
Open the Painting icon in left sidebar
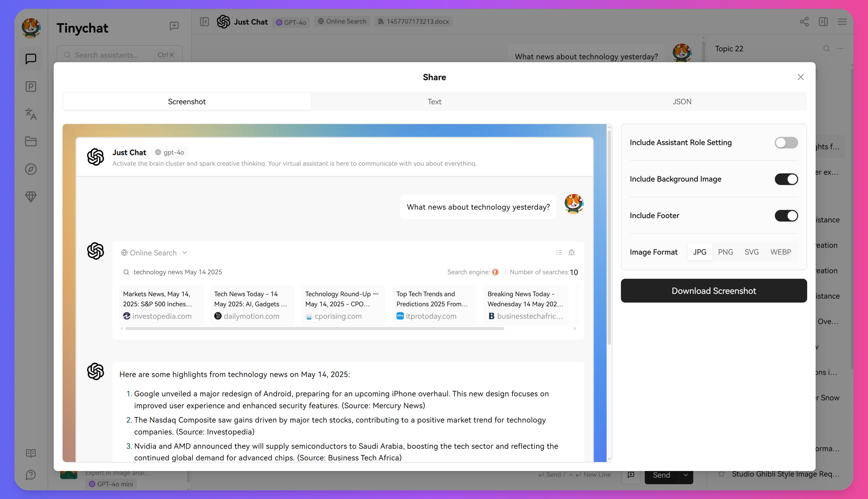pos(31,86)
